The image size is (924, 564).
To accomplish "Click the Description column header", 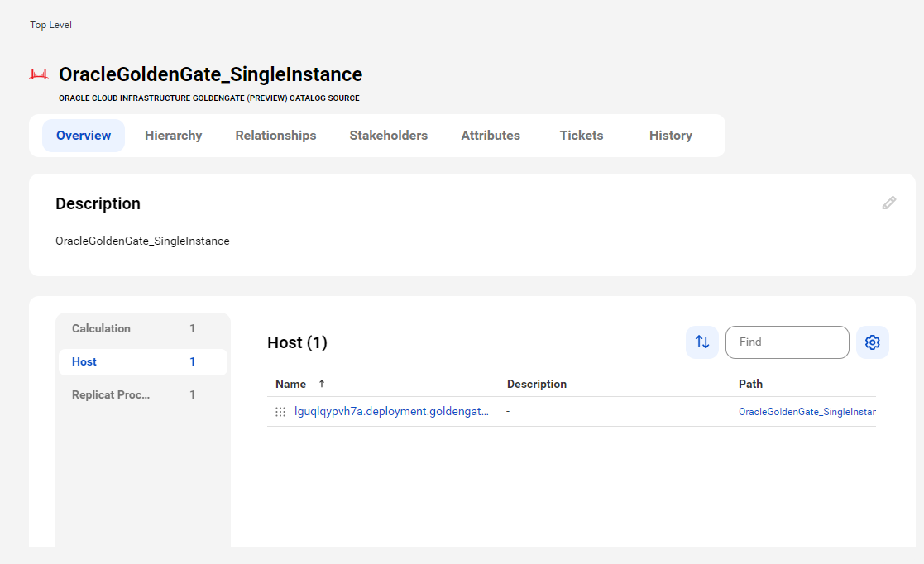I will pos(536,384).
